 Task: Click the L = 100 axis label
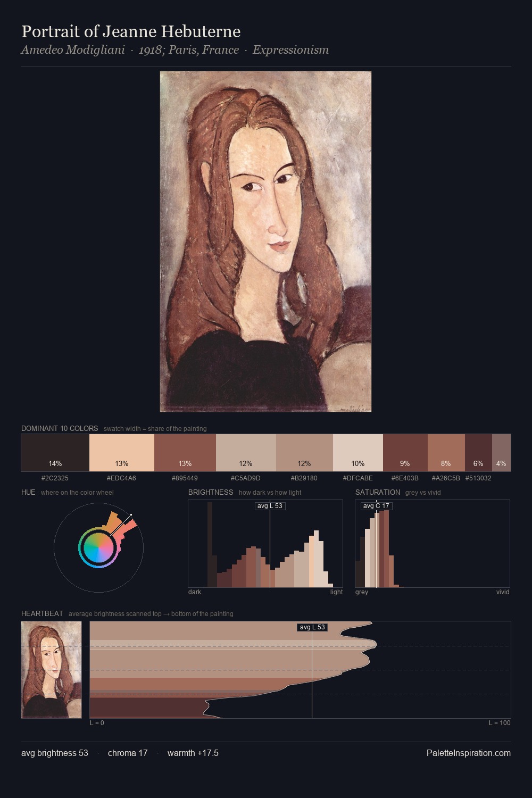500,723
